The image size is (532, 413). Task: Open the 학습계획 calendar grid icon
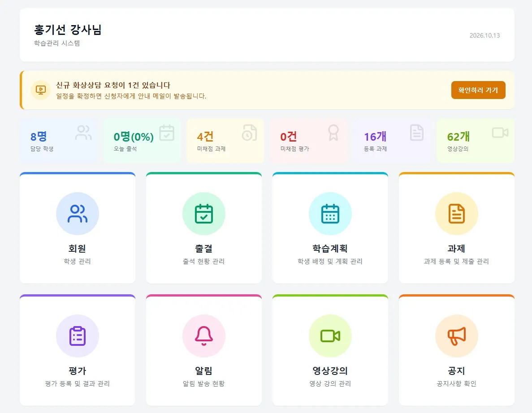pos(330,214)
